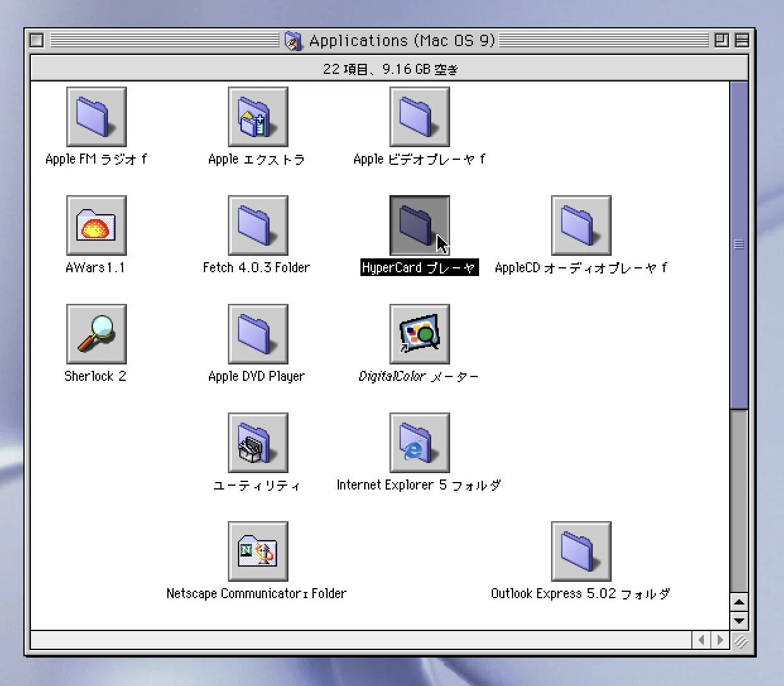784x686 pixels.
Task: Select the Apple エクストラ folder icon
Action: click(258, 117)
